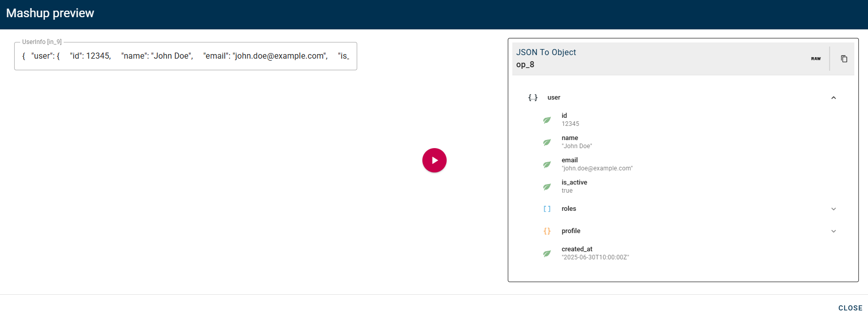
Task: Expand the roles array node
Action: click(833, 209)
